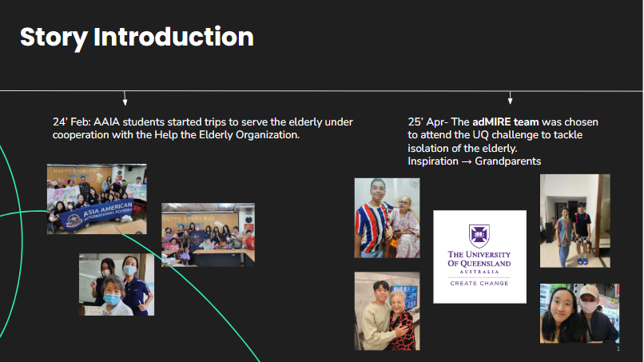This screenshot has width=644, height=362.
Task: Select the 24' Feb AAIA students text
Action: 202,129
